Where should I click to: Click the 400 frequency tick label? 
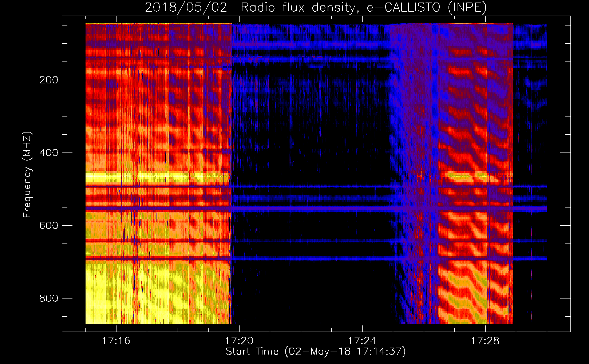49,153
